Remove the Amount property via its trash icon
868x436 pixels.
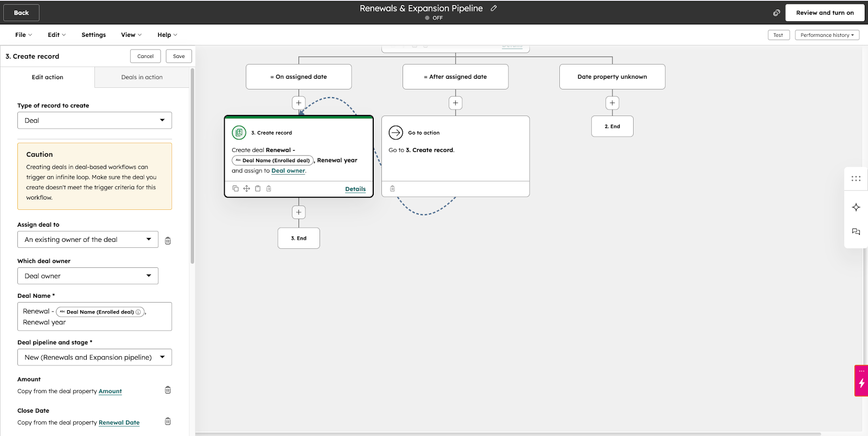168,390
